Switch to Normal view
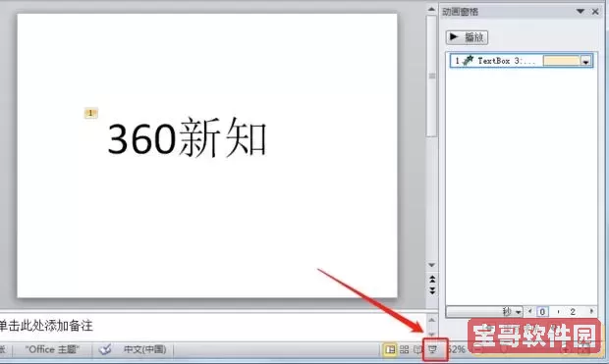 [390, 349]
